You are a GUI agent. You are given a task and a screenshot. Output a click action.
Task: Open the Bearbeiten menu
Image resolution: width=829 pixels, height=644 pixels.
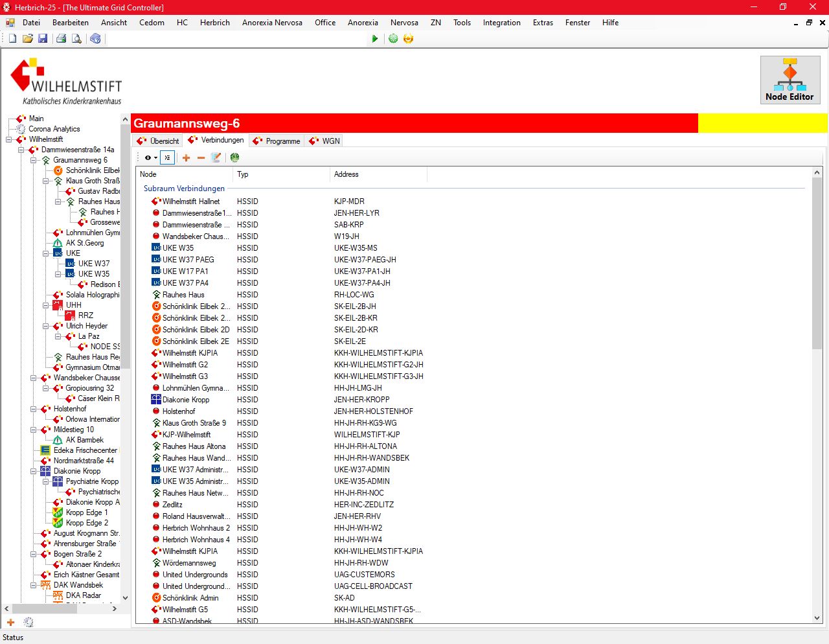71,23
